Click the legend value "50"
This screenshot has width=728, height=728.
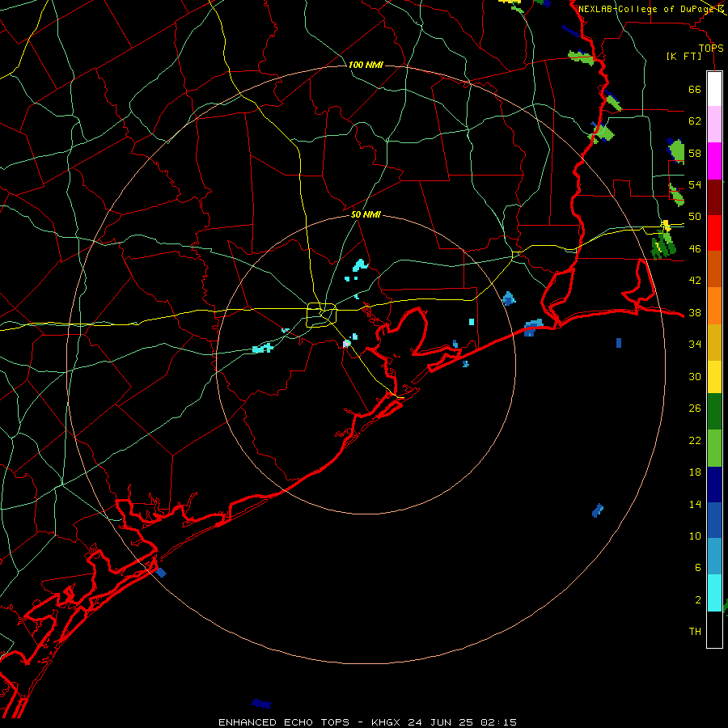695,217
